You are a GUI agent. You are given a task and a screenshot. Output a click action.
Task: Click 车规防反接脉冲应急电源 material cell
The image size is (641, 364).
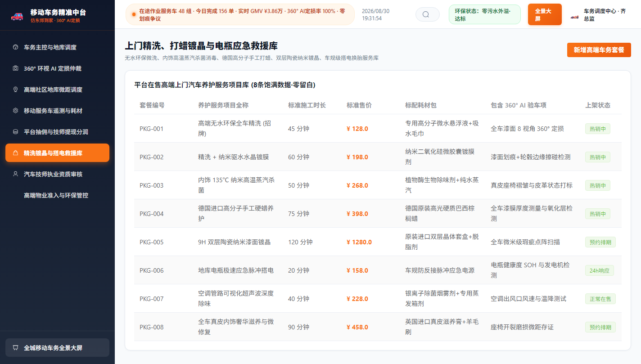coord(440,270)
